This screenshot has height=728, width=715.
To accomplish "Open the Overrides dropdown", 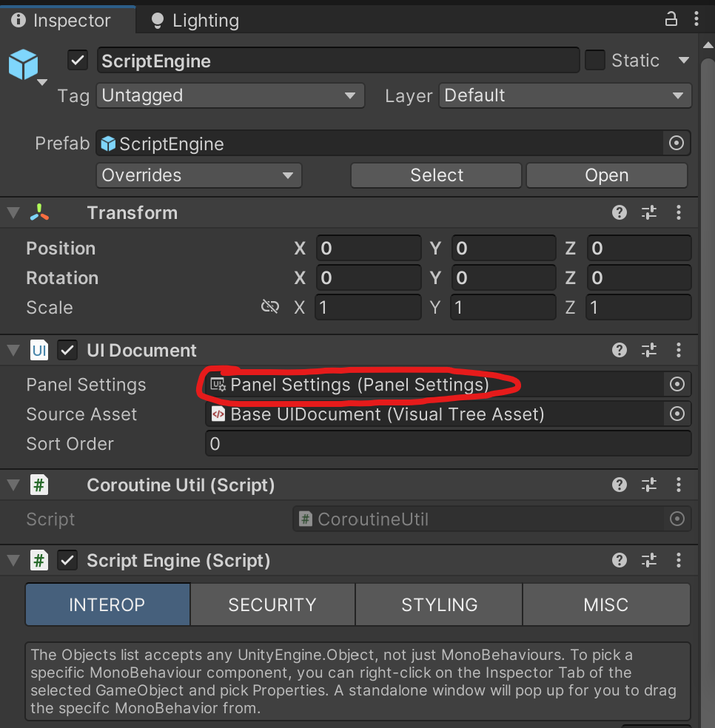I will click(x=198, y=175).
